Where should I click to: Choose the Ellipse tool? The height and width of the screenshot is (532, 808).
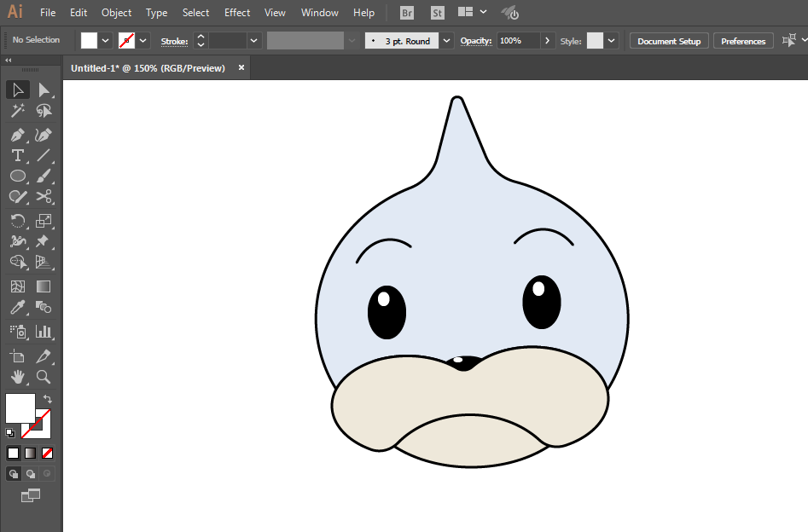17,176
